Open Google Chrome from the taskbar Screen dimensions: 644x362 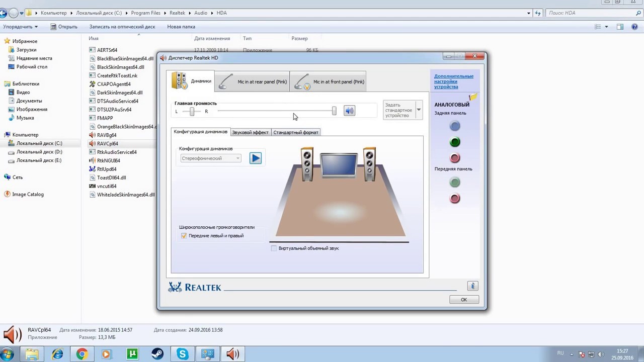(82, 354)
